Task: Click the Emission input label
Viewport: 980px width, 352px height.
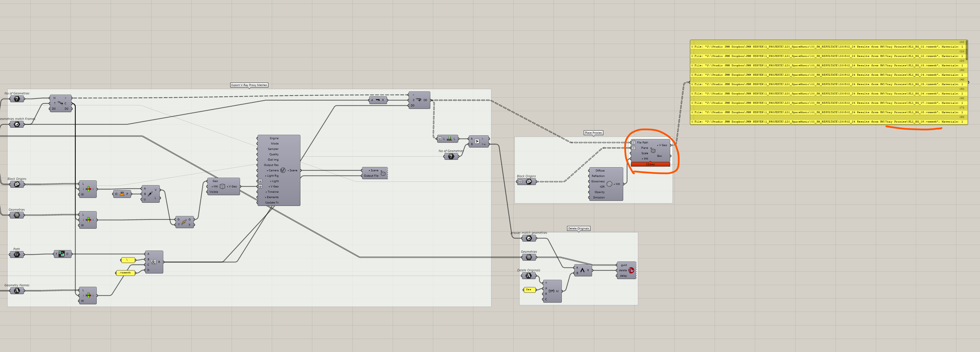Action: (599, 198)
